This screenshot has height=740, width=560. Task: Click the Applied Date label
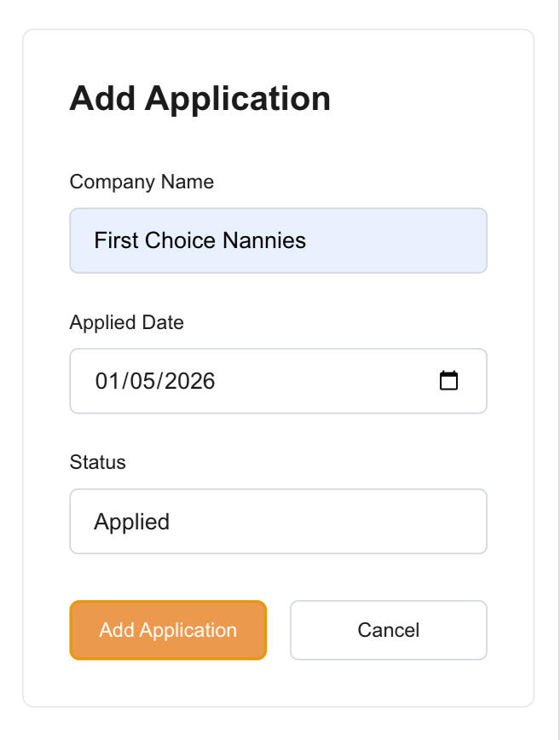coord(126,322)
